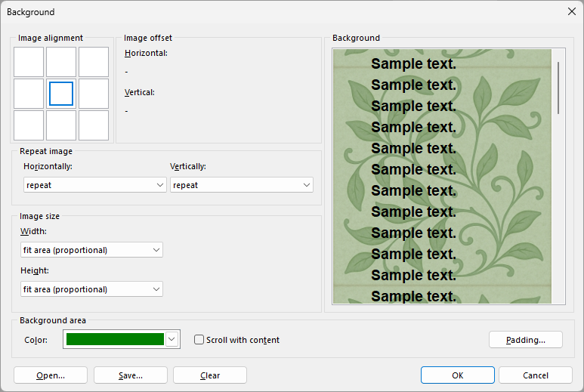Confirm the dialog with OK

(457, 375)
